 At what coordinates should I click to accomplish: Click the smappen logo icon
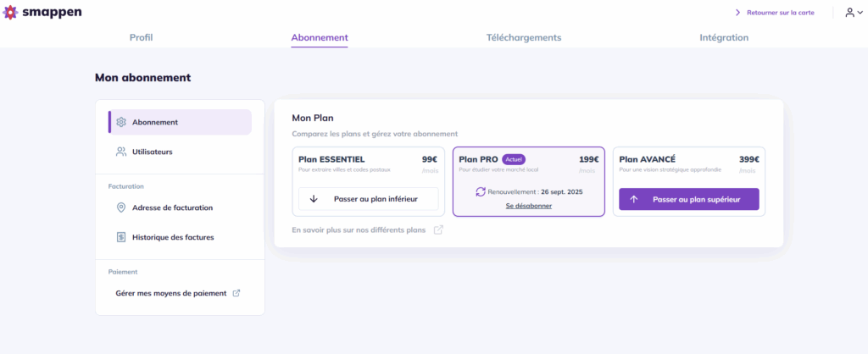pyautogui.click(x=10, y=12)
